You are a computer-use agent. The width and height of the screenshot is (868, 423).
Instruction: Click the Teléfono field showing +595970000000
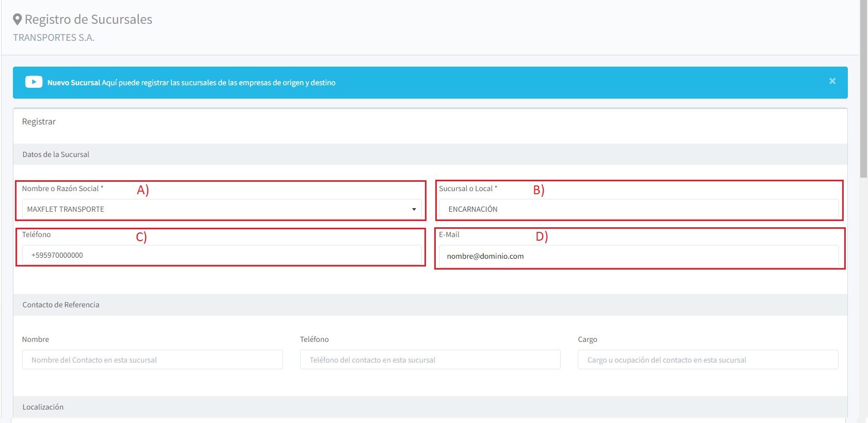pyautogui.click(x=222, y=255)
